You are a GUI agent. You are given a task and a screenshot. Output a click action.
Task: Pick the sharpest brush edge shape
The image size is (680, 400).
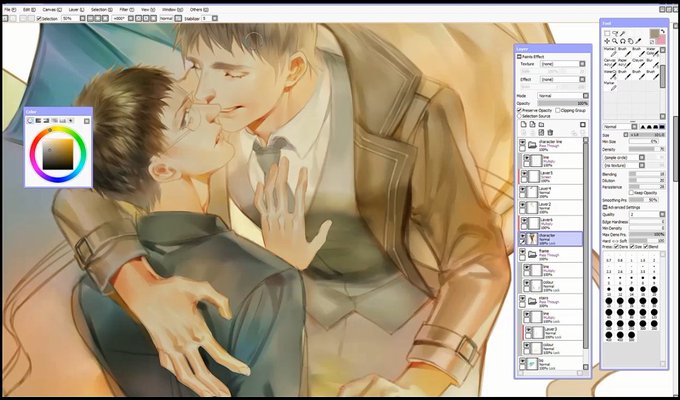642,127
